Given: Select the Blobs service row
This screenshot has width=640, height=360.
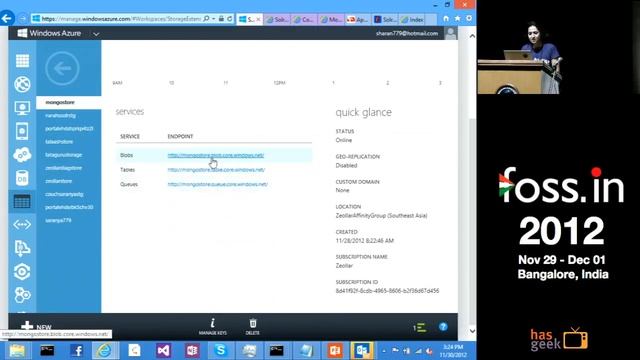Looking at the screenshot, I should pyautogui.click(x=214, y=155).
